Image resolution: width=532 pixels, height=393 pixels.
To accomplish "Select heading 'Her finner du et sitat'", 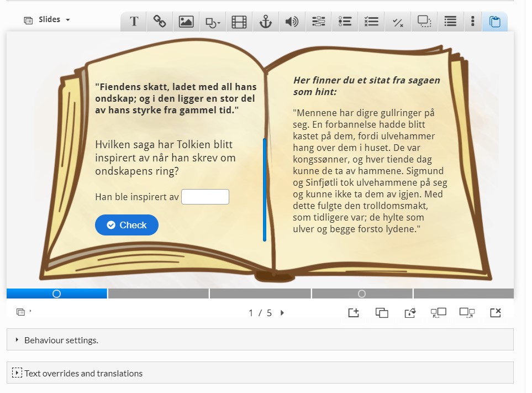I will point(366,86).
